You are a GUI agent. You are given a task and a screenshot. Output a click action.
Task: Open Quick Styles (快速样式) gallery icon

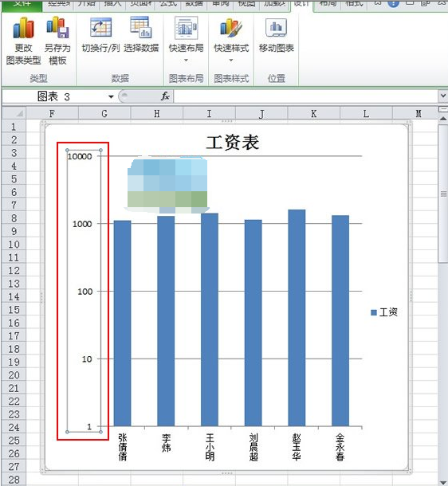[x=231, y=28]
